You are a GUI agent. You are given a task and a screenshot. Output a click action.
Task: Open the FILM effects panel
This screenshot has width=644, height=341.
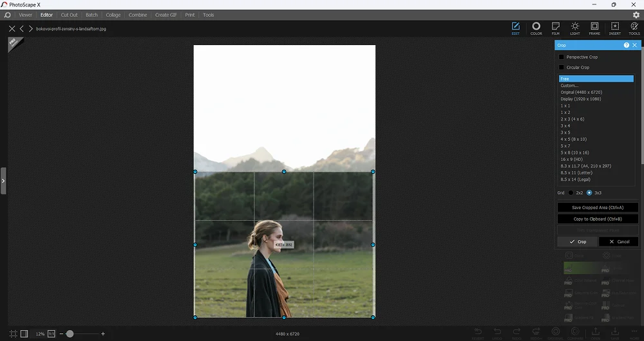point(555,28)
